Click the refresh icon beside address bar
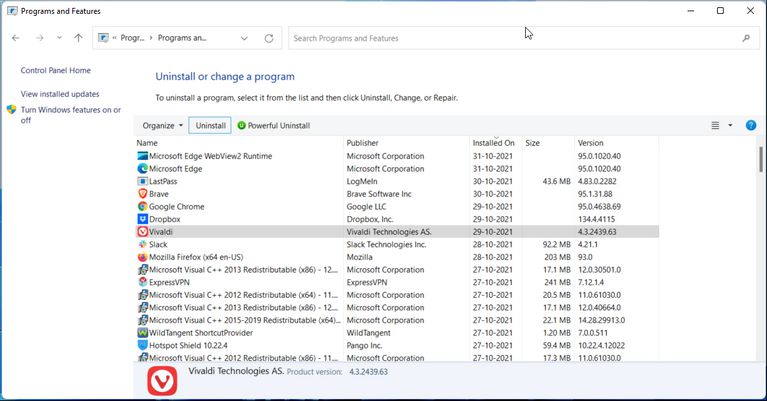The height and width of the screenshot is (401, 767). 269,38
